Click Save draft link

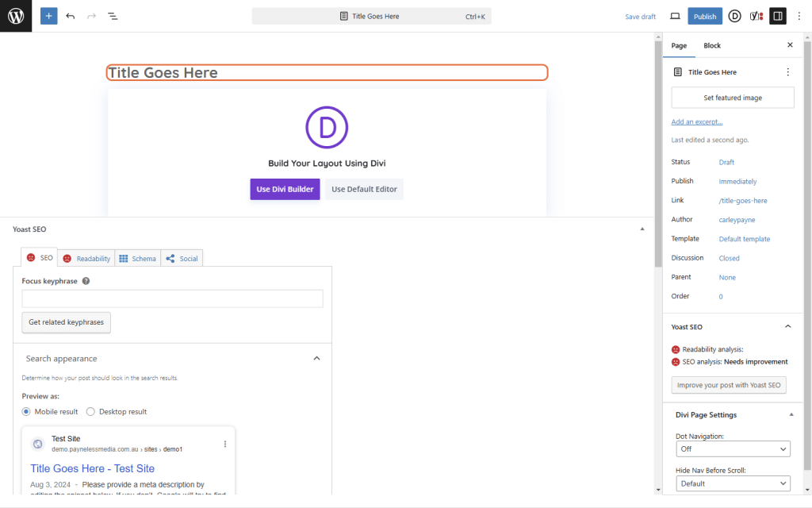(x=640, y=17)
